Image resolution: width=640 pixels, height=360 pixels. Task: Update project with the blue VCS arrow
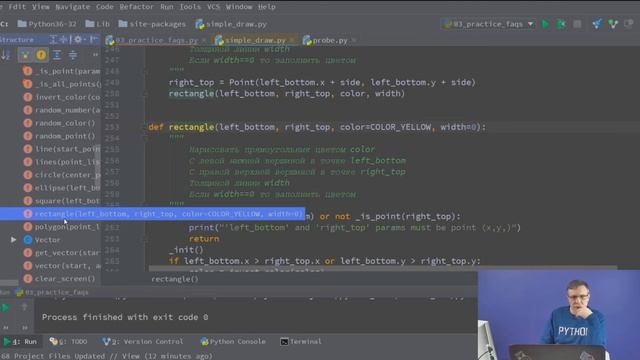tap(597, 24)
